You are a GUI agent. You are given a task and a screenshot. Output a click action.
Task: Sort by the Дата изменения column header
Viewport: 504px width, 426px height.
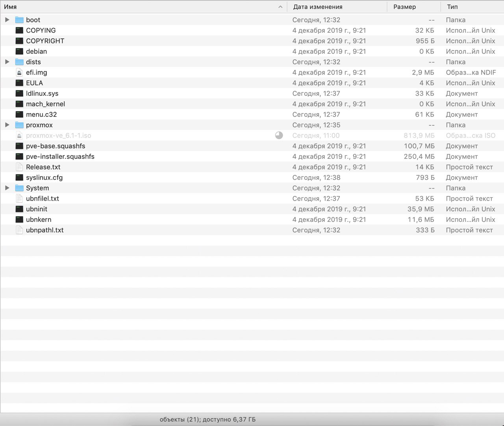[x=337, y=7]
